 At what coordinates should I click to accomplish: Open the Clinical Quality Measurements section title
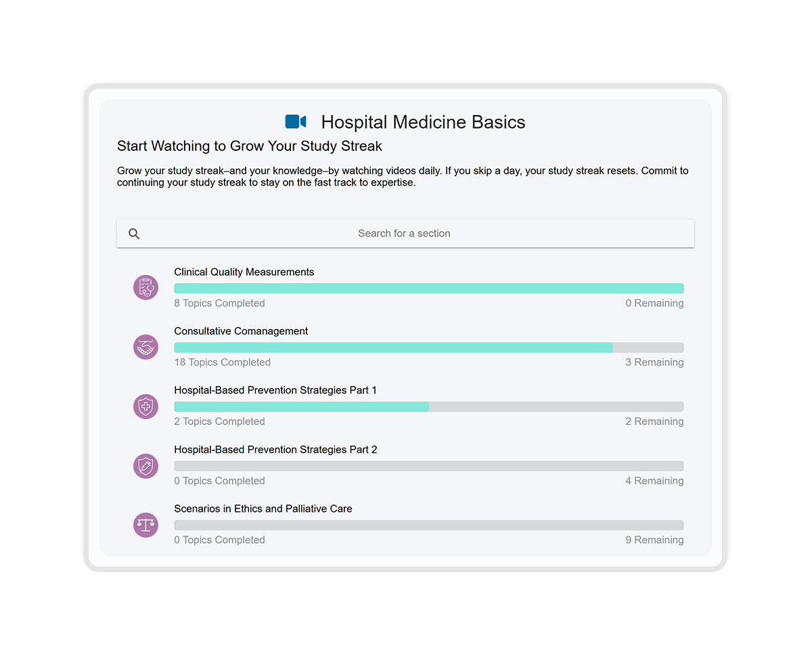tap(244, 272)
